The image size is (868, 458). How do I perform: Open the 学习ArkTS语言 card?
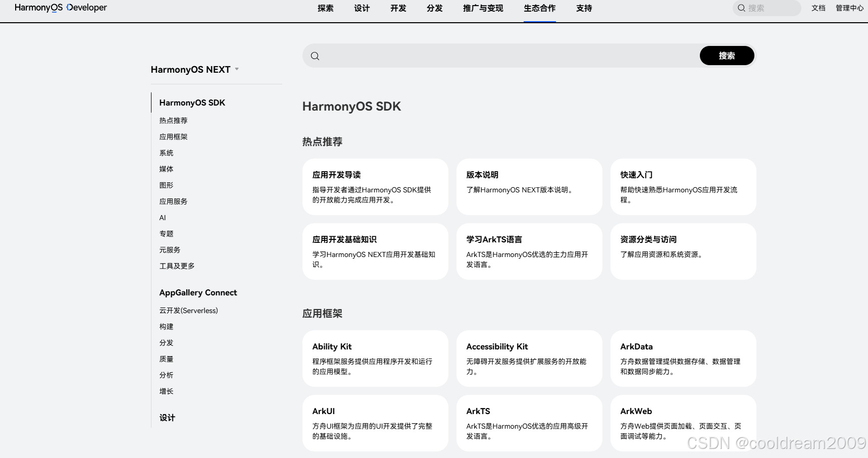[x=529, y=251]
